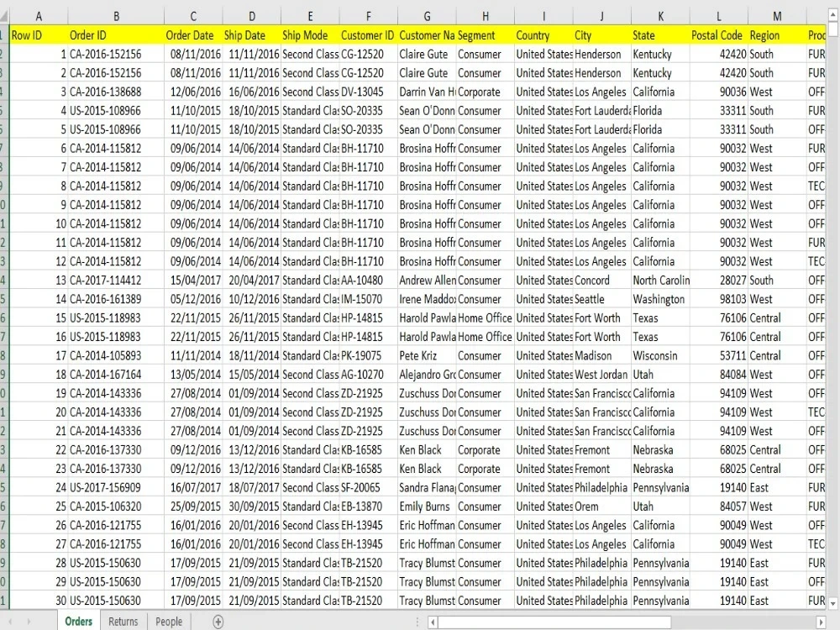Viewport: 840px width, 630px height.
Task: Select the 'Row ID' header cell
Action: pos(39,35)
